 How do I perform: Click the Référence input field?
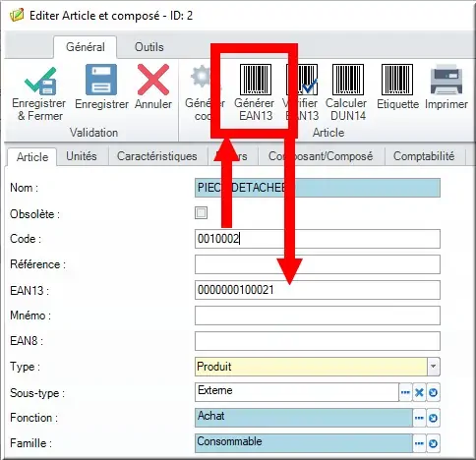[x=318, y=264]
